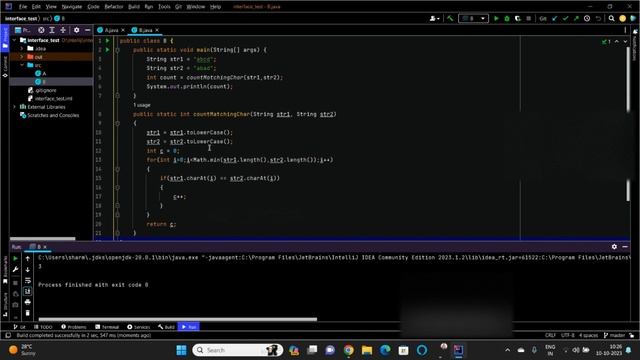Hide the Run tool window
Viewport: 640px width, 360px height.
[x=625, y=247]
